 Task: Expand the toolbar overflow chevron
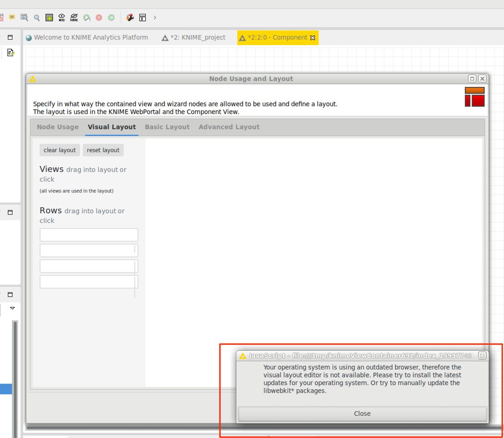click(155, 17)
